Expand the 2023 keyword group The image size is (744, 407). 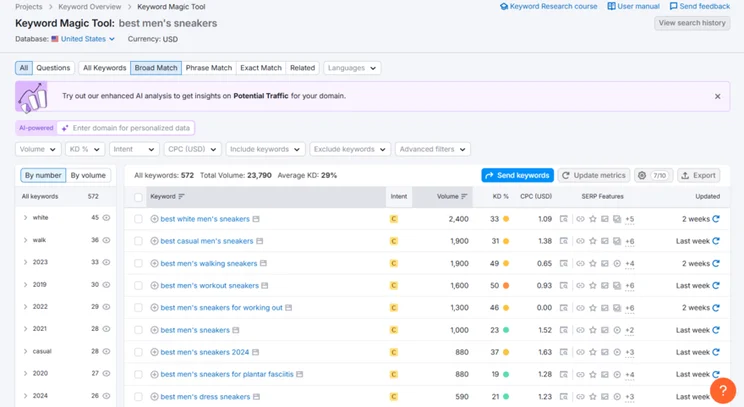(25, 262)
